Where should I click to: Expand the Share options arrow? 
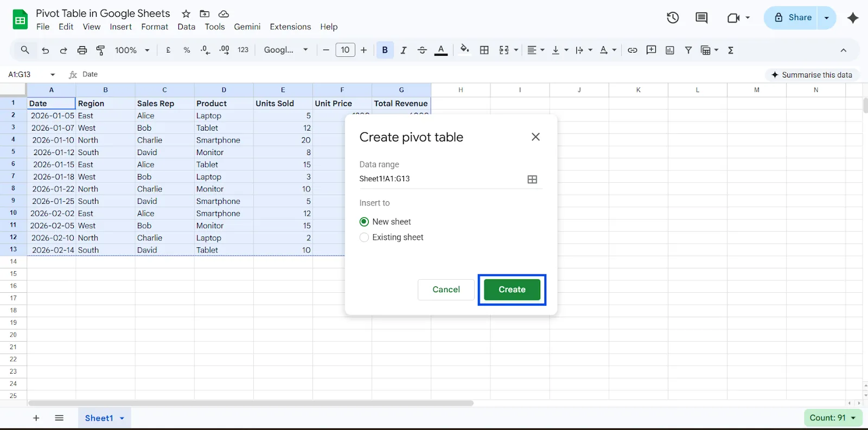pos(827,18)
